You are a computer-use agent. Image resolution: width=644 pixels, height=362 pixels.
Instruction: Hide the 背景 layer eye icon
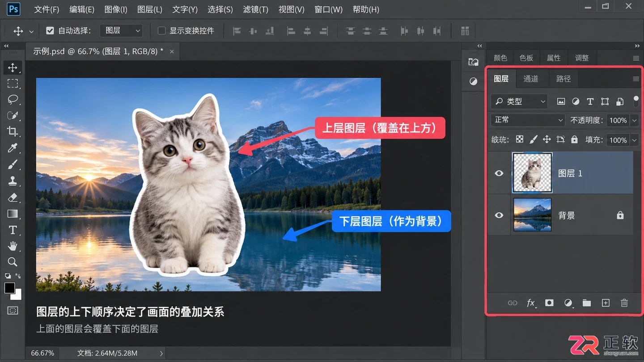point(499,215)
